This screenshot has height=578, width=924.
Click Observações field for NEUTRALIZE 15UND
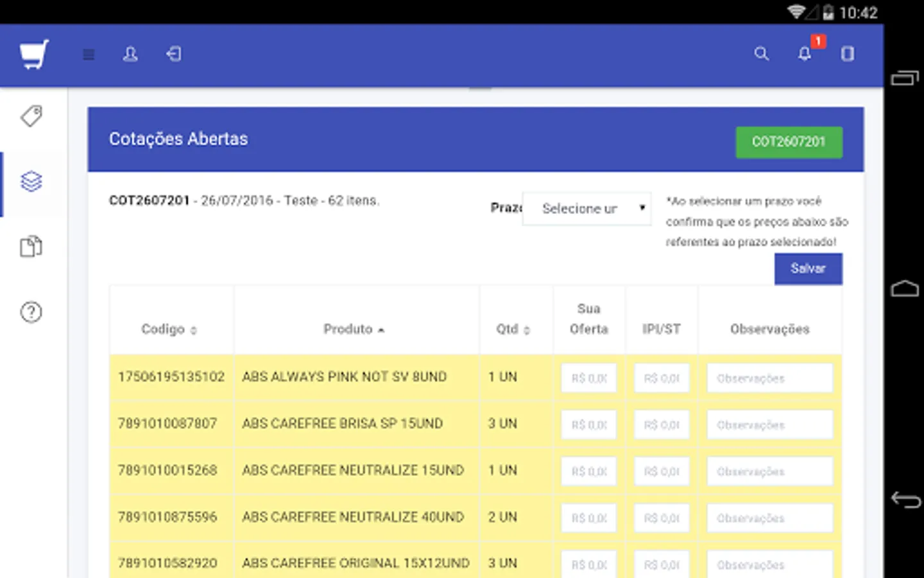[770, 471]
